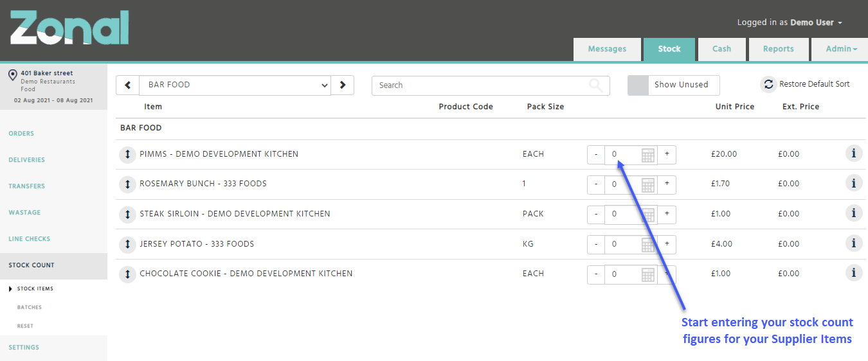The image size is (868, 361).
Task: Decrease the Steak Sirloin count with minus
Action: tap(596, 214)
